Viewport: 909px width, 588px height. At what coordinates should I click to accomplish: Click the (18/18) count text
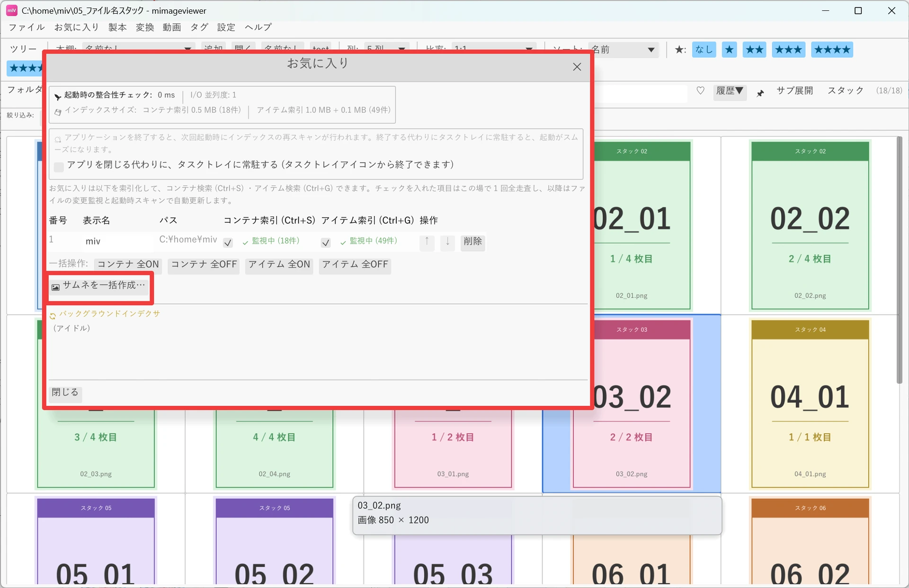click(889, 90)
